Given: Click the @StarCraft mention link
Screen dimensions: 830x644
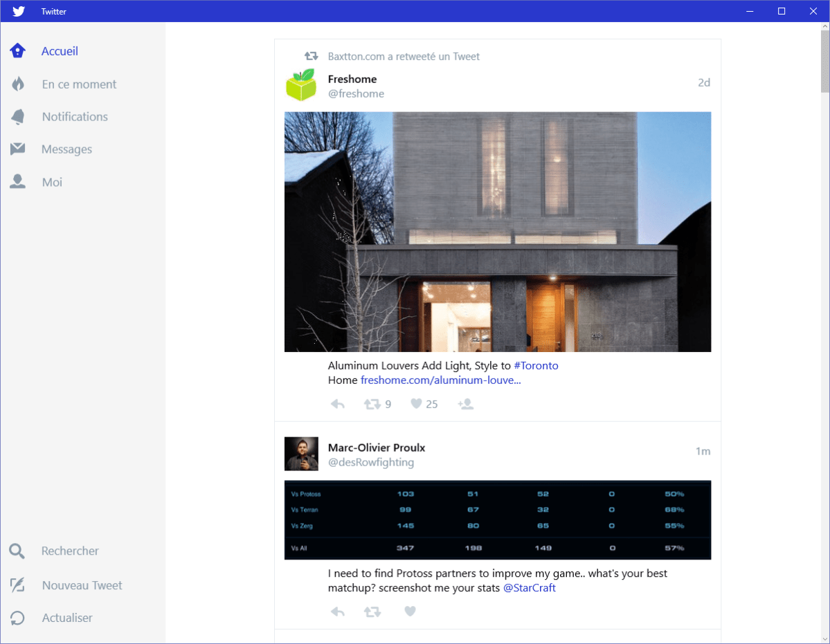Looking at the screenshot, I should 529,588.
